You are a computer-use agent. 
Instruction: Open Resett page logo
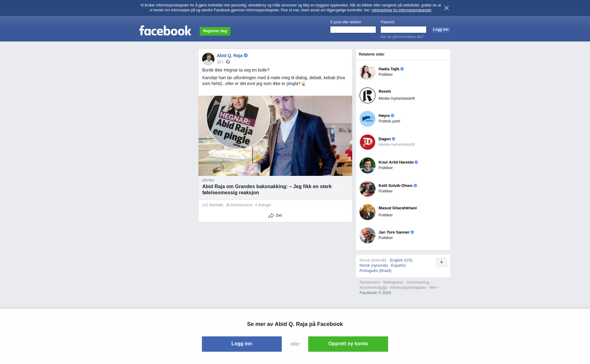pos(368,95)
